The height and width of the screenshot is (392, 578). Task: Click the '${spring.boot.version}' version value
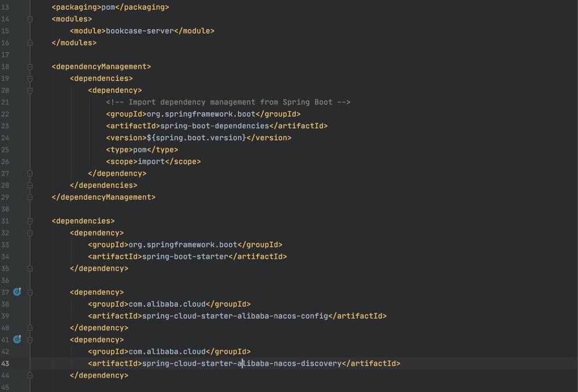(x=196, y=137)
